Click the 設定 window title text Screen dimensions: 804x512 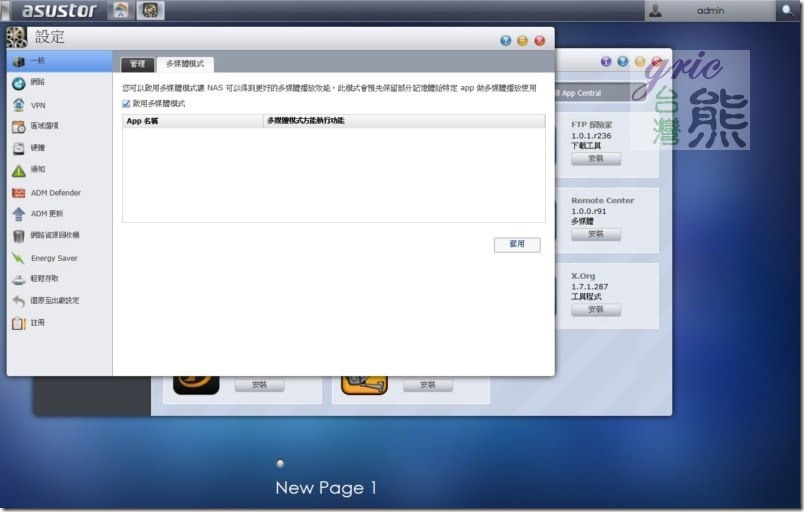tap(50, 37)
